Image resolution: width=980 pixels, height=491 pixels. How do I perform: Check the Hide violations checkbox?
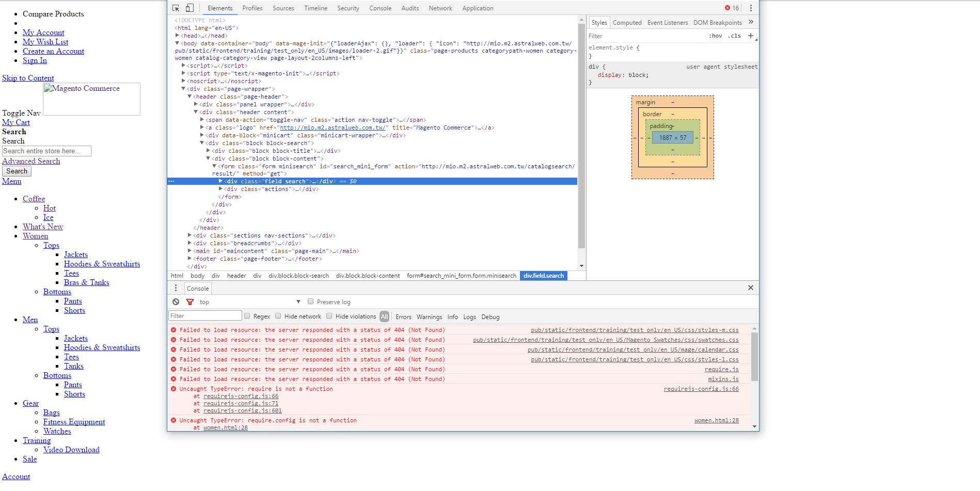click(x=329, y=316)
